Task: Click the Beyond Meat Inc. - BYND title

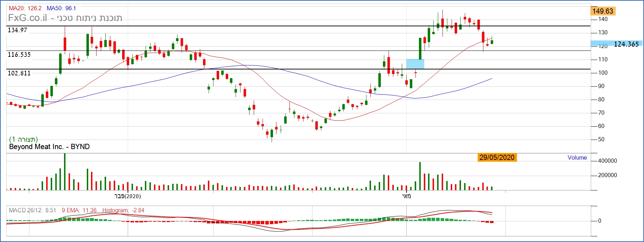Action: pyautogui.click(x=49, y=147)
